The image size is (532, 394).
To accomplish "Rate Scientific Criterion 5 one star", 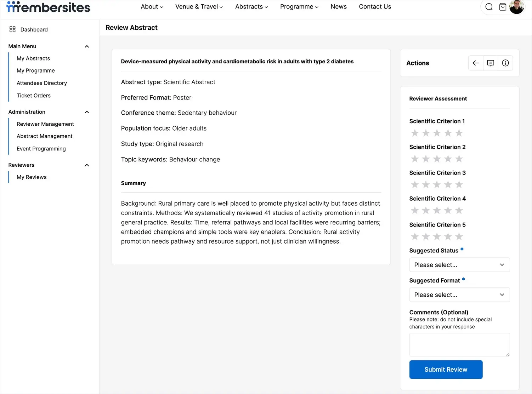I will click(x=415, y=236).
